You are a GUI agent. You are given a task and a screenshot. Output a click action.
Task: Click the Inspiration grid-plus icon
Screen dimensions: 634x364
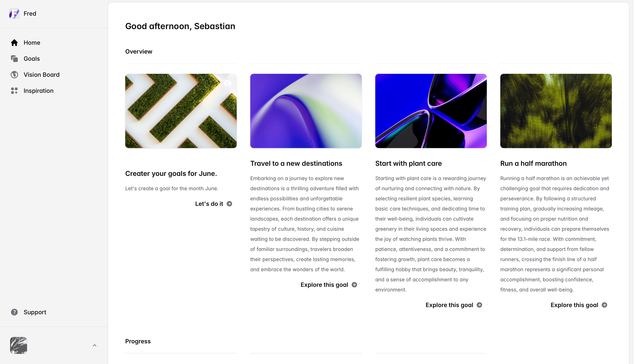(14, 91)
